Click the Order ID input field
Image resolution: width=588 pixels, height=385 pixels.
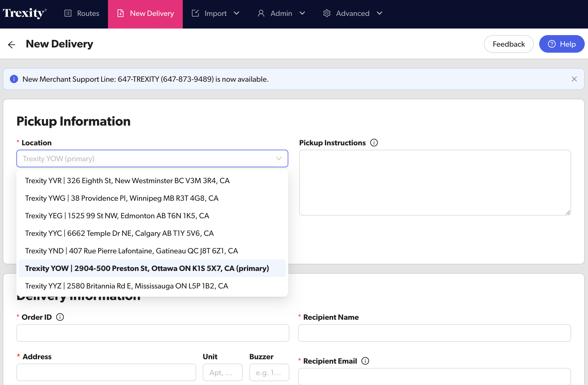[x=153, y=333]
